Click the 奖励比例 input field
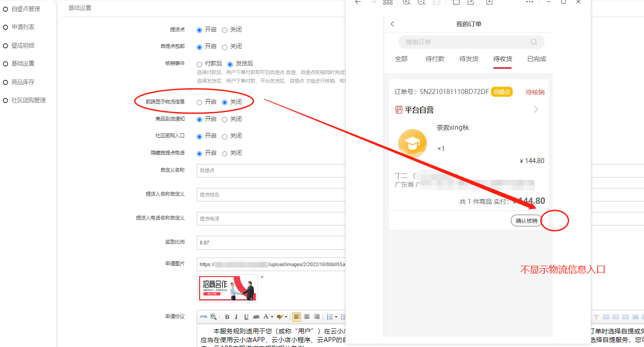 (x=271, y=243)
